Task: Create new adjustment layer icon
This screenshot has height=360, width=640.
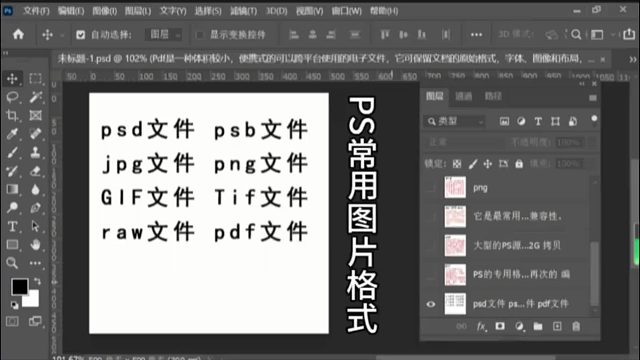Action: [519, 326]
